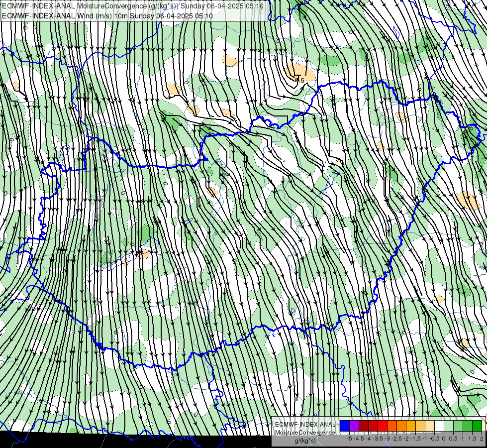Pick the dark red swatch between -4.5 and -4

364,426
